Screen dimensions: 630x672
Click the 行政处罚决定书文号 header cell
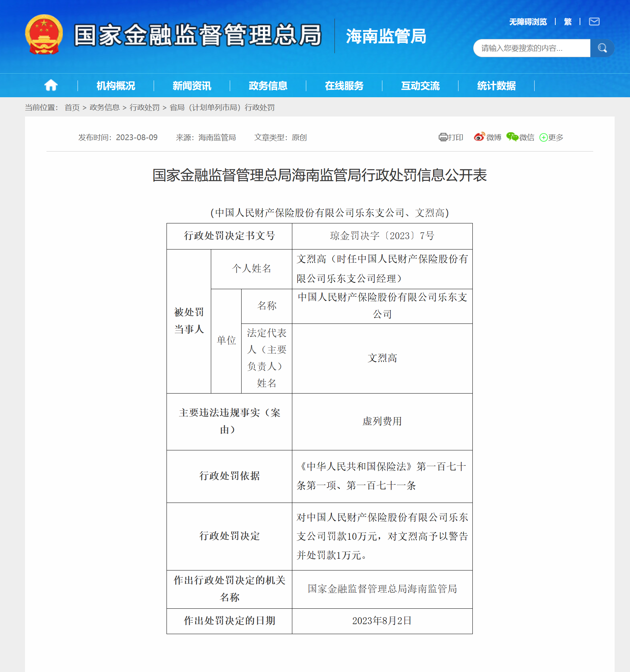(229, 236)
